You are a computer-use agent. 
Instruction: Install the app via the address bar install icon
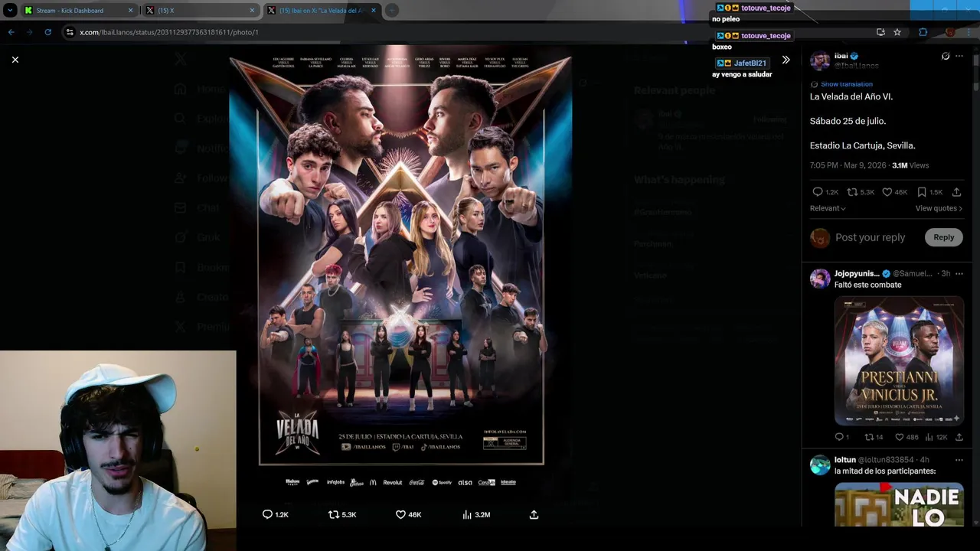coord(880,32)
